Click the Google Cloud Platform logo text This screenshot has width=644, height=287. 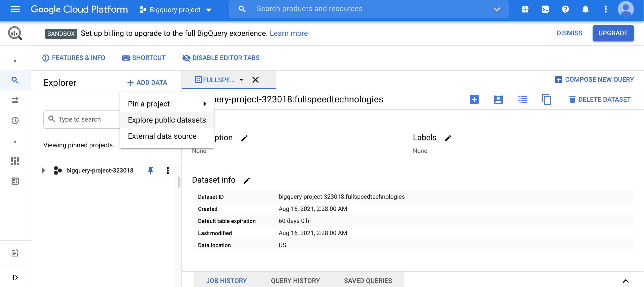pos(79,10)
